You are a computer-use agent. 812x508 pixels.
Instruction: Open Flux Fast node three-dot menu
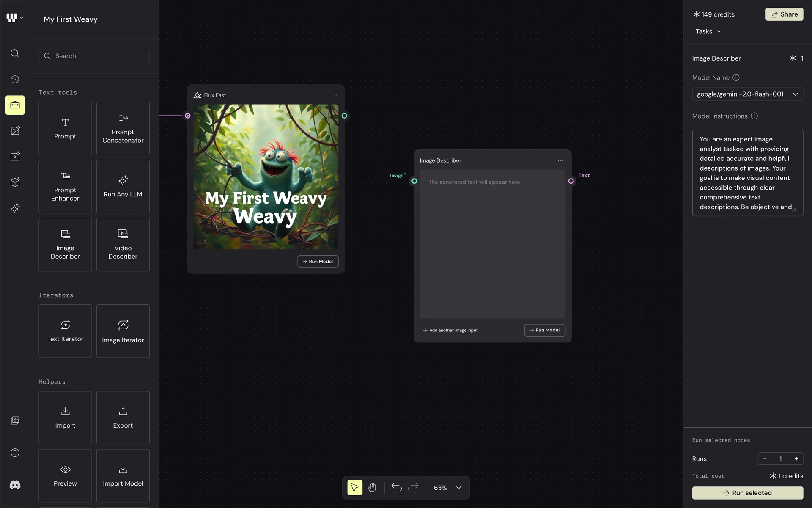point(334,95)
